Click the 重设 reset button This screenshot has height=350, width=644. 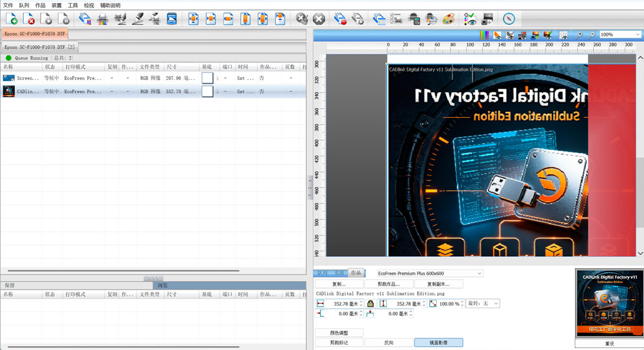(x=609, y=344)
